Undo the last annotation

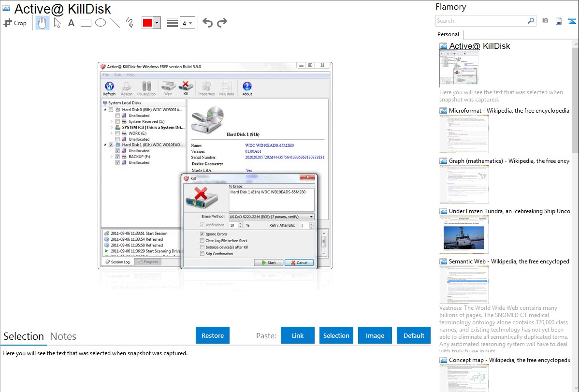(x=207, y=23)
